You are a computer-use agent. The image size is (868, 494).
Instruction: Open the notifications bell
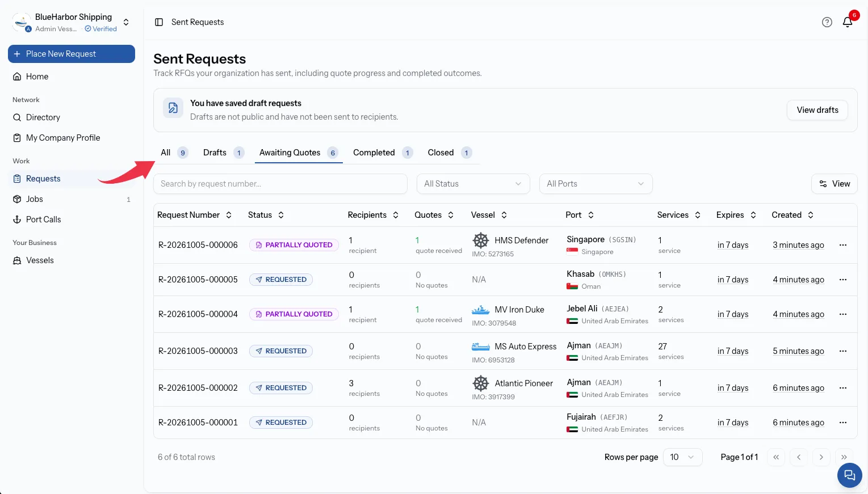coord(848,22)
